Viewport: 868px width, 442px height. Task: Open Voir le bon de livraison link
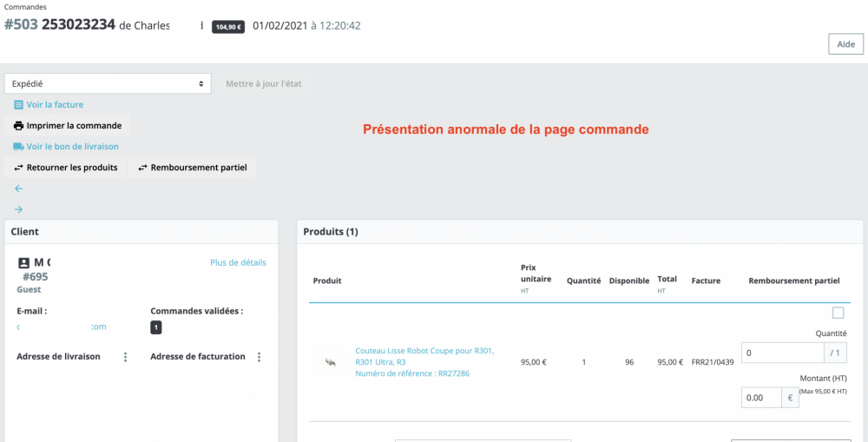click(73, 146)
